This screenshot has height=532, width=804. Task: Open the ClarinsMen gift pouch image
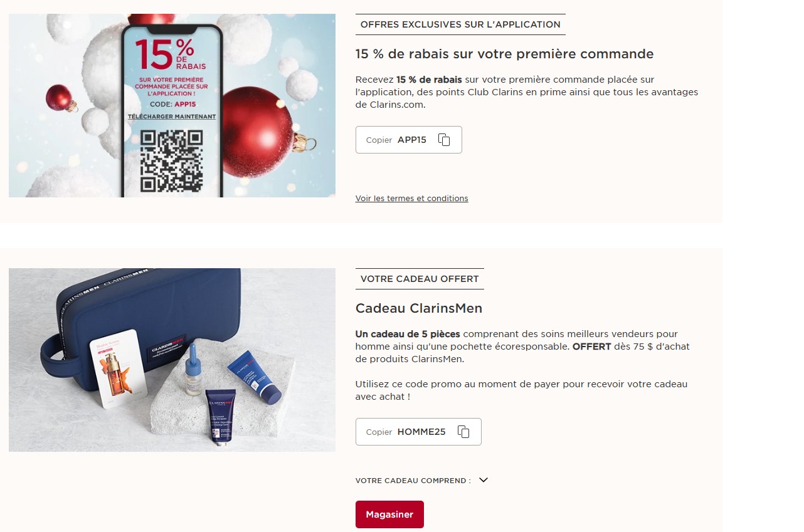pyautogui.click(x=172, y=360)
